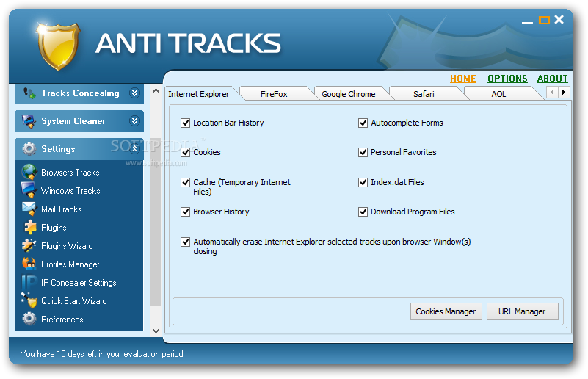
Task: Expand the Tracks Concealing section chevron
Action: point(134,93)
